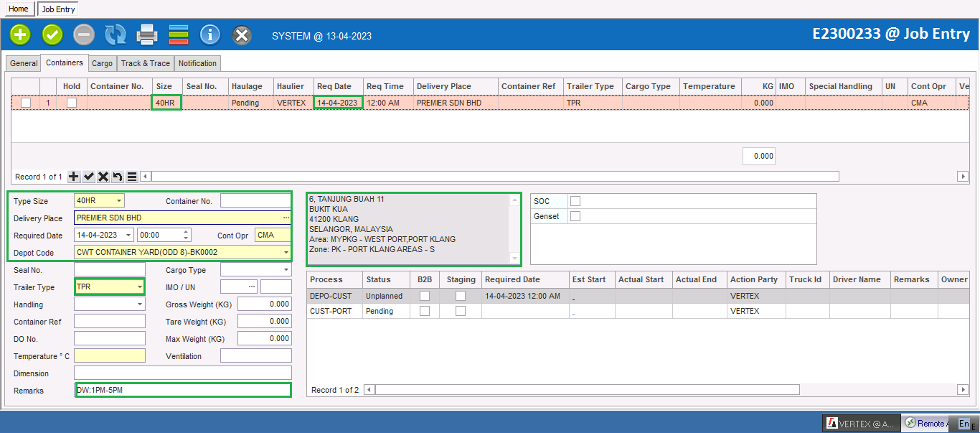Click the Haulier column header
The image size is (980, 433).
click(x=291, y=86)
